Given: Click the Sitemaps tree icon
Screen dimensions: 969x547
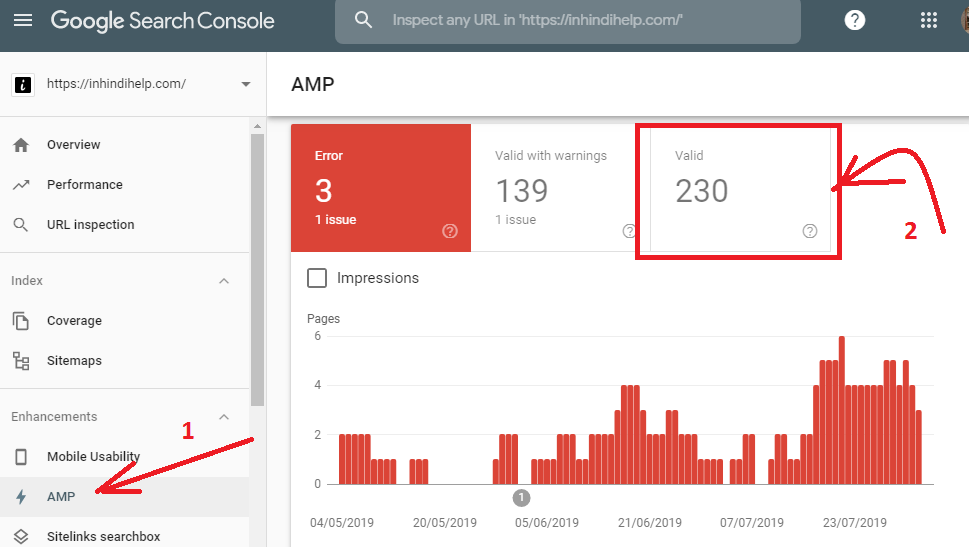Looking at the screenshot, I should click(x=21, y=361).
